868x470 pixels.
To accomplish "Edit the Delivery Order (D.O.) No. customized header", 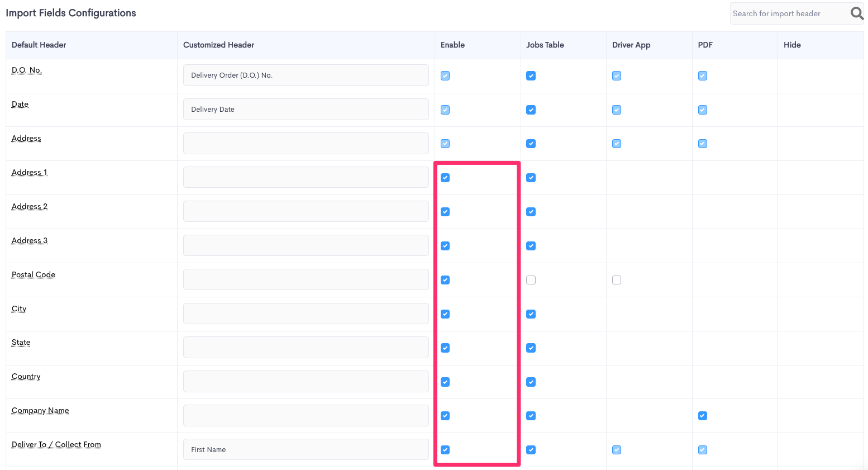I will pos(306,75).
